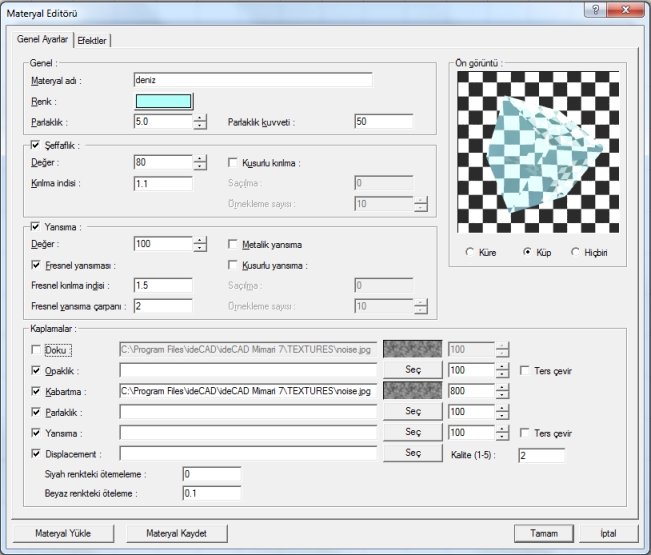
Task: Click the material preview image
Action: (x=538, y=152)
